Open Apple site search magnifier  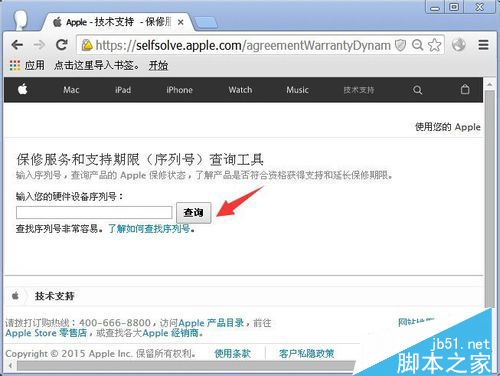(417, 90)
